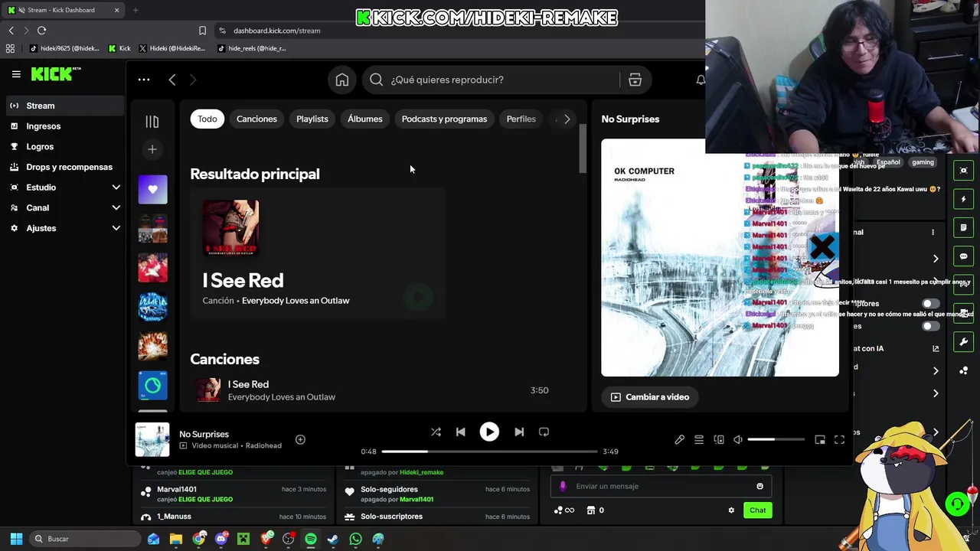Open the Windows Start menu
The image size is (980, 551).
(x=16, y=539)
